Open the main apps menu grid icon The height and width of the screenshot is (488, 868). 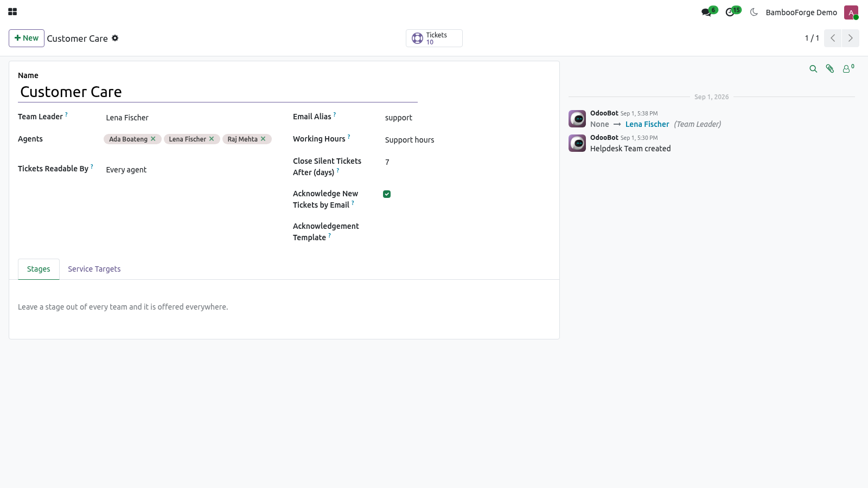click(x=12, y=12)
